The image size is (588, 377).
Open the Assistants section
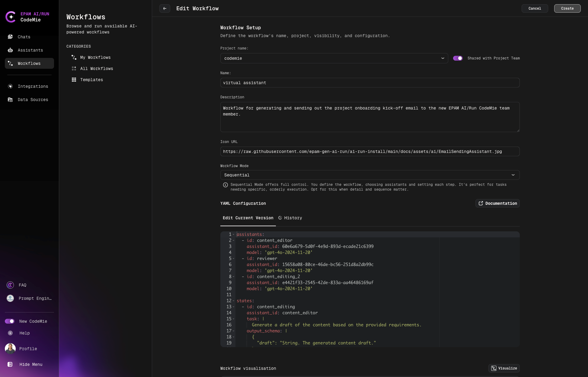pyautogui.click(x=30, y=50)
